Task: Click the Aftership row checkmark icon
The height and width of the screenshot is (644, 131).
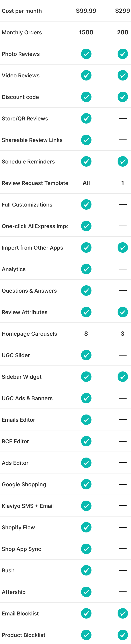Action: [86, 592]
